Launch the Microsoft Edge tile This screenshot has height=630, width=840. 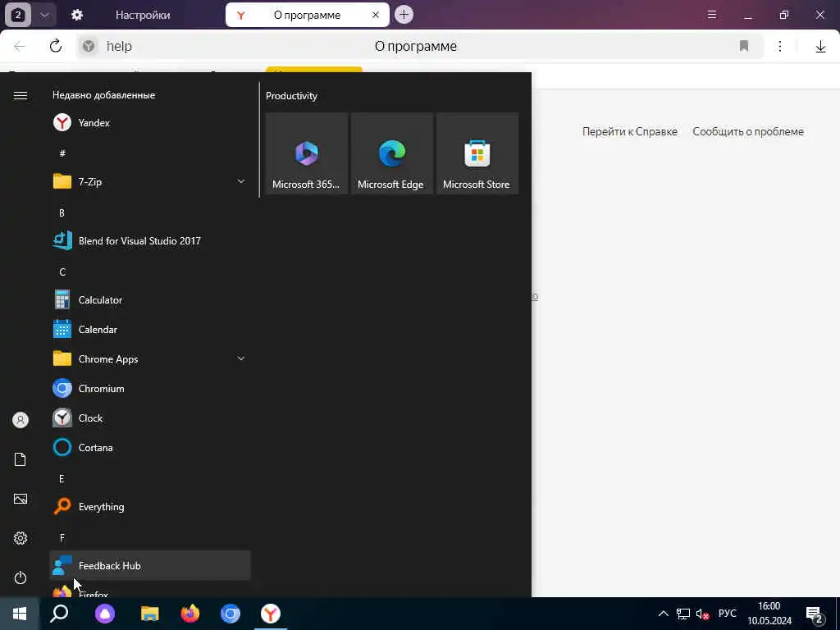392,153
